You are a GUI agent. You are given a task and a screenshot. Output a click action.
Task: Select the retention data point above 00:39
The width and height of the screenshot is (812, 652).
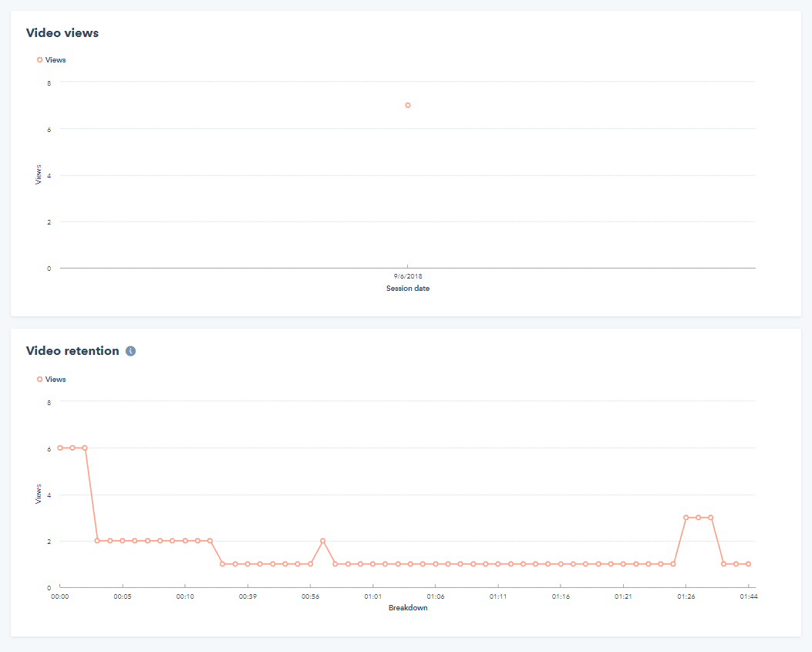click(248, 564)
